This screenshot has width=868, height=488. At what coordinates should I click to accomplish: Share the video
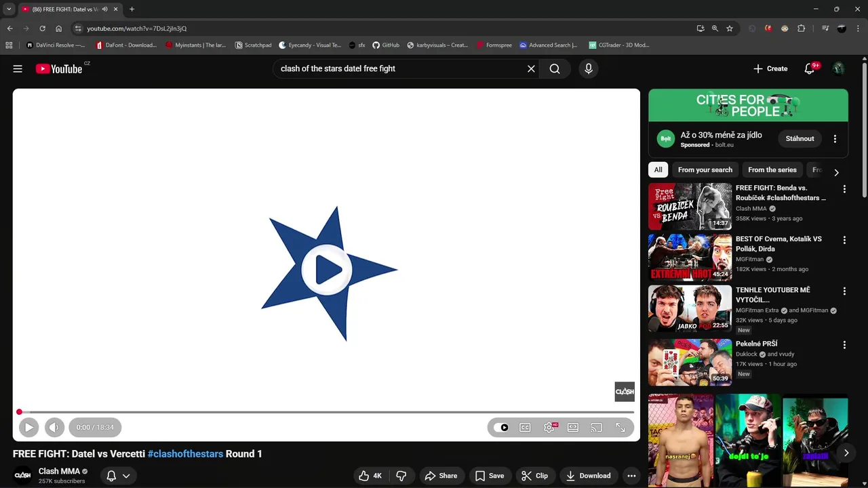pos(441,476)
